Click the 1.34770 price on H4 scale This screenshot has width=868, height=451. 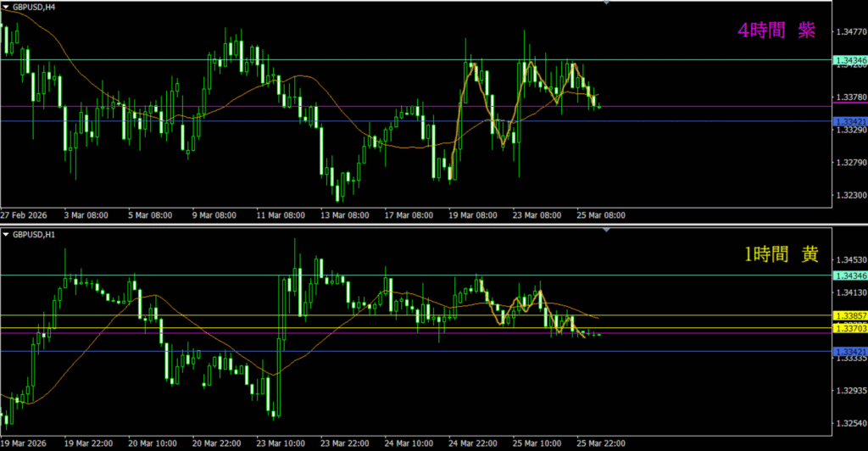click(849, 32)
